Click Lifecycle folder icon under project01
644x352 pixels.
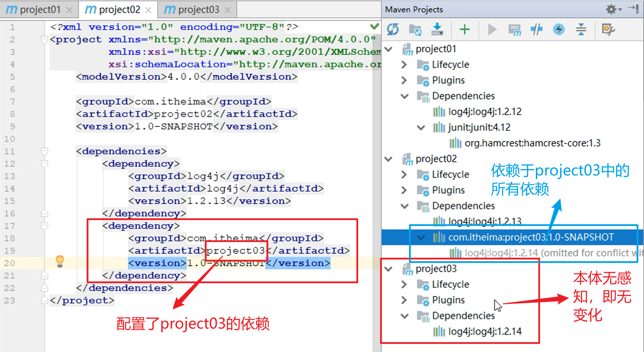[x=423, y=65]
